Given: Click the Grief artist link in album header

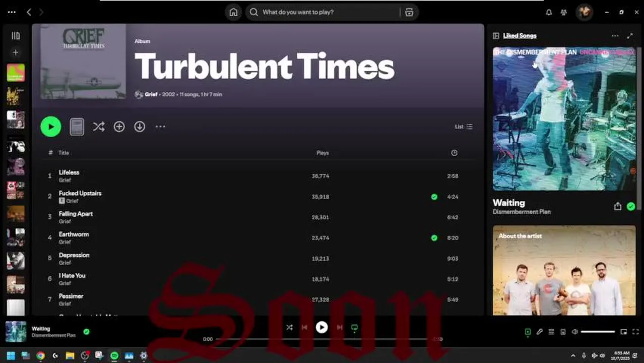Looking at the screenshot, I should pos(151,94).
